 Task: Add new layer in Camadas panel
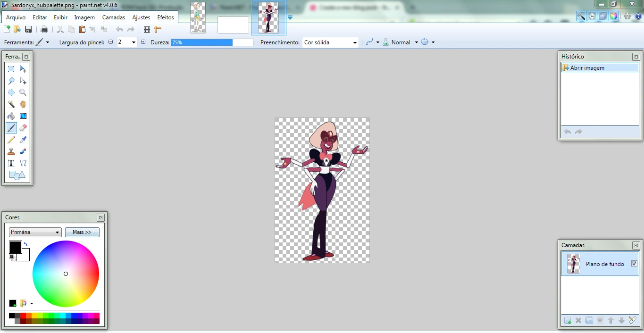coord(568,321)
